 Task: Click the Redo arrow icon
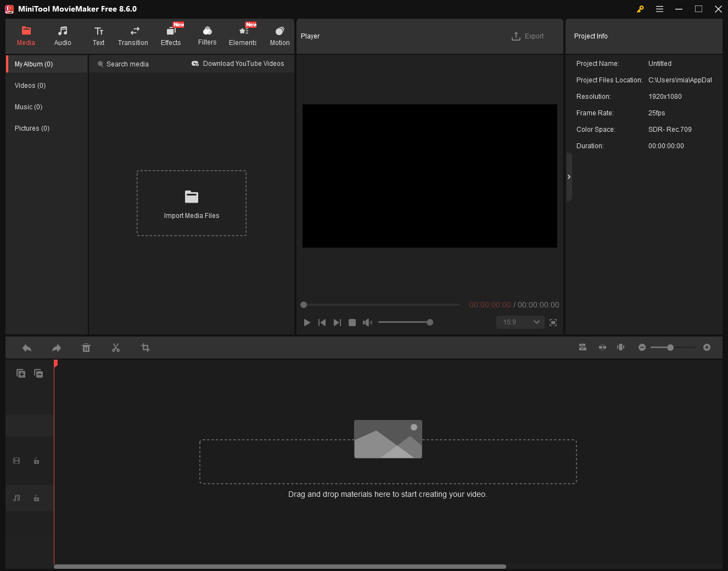(57, 348)
